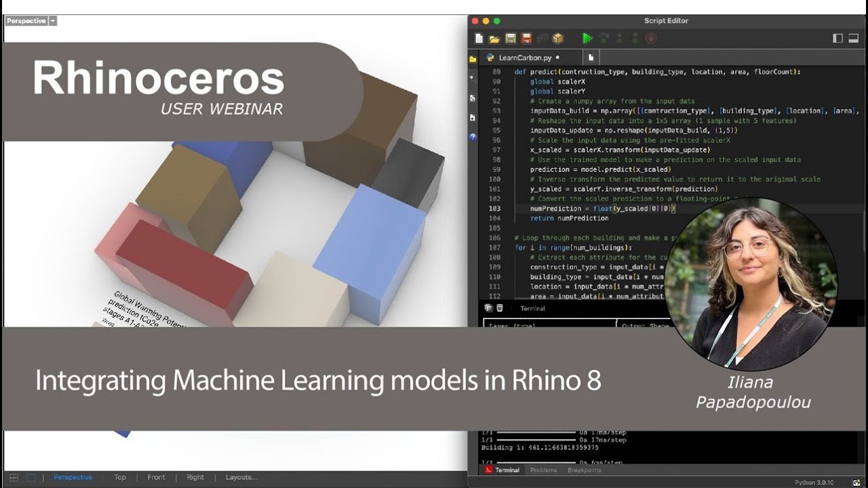Click the Python 3.9.10 status entry

click(816, 483)
